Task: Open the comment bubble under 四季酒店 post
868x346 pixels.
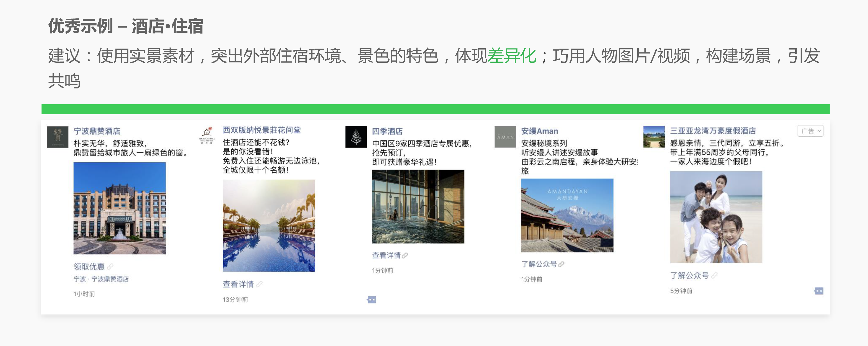Action: [372, 300]
